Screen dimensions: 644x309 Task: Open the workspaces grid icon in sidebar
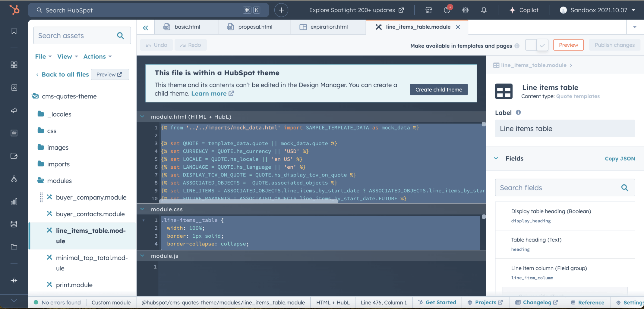click(x=14, y=65)
